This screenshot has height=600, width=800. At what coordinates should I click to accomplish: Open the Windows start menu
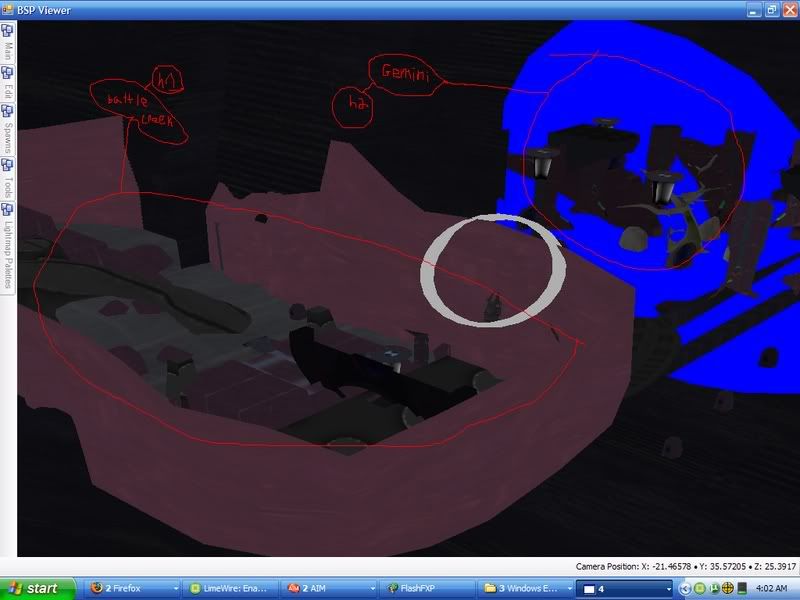click(38, 588)
